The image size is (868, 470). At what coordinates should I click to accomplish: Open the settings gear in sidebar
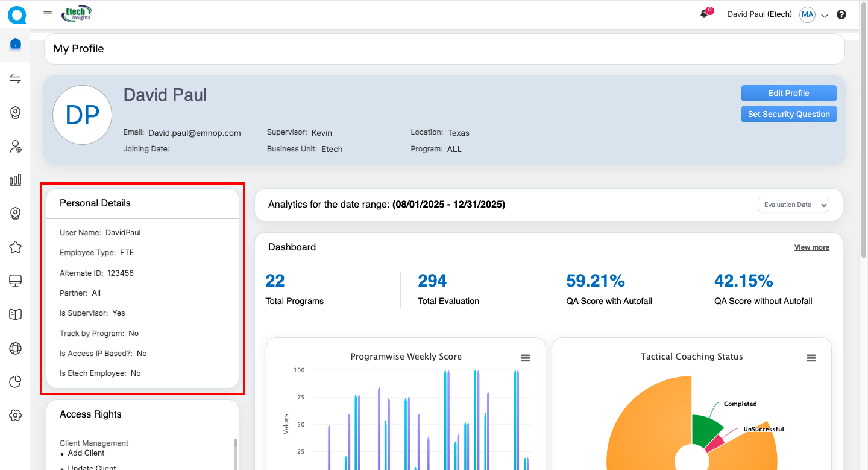(16, 415)
